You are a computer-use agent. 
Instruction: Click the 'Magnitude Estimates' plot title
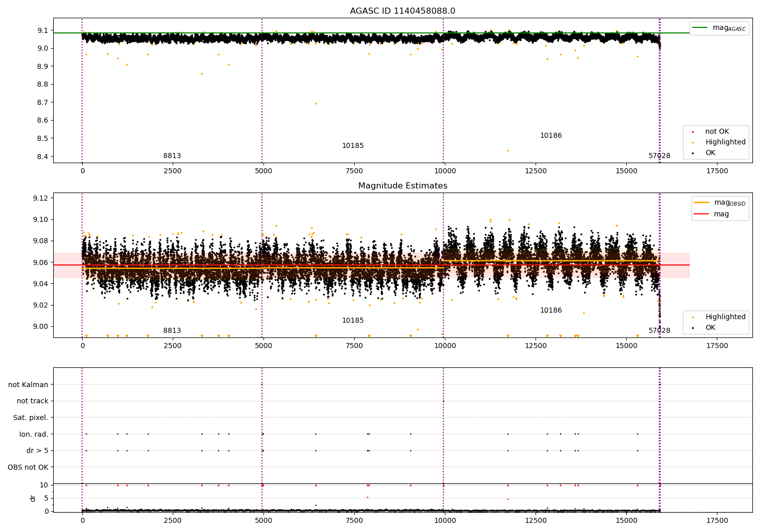[402, 186]
